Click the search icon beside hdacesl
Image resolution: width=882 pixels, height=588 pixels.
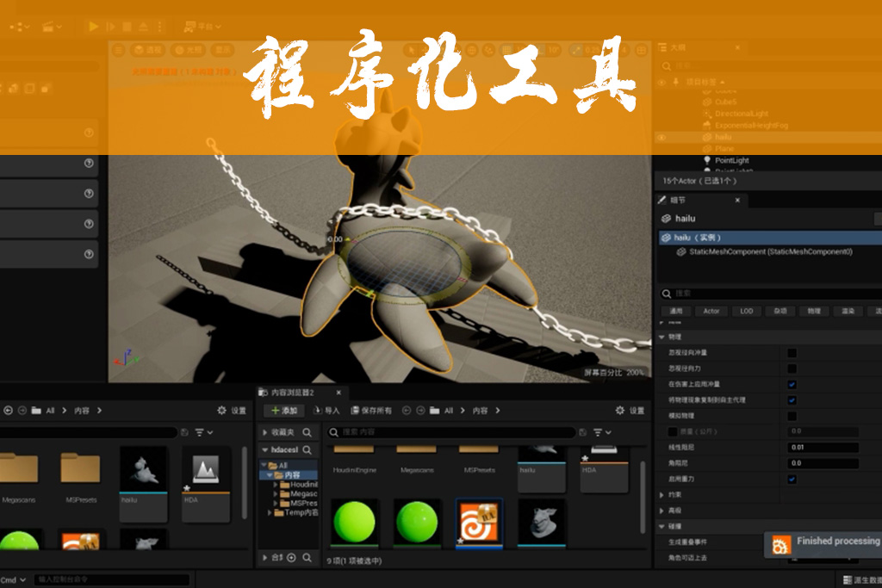[x=307, y=449]
